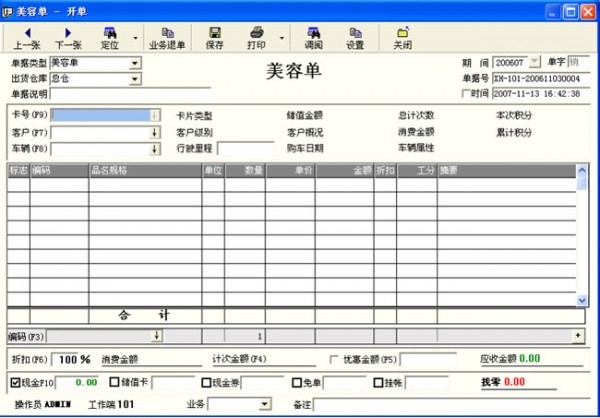
Task: Toggle the 优惠金额(F5) checkbox
Action: pos(334,359)
